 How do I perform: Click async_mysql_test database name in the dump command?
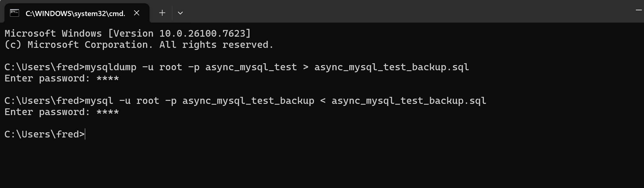click(x=251, y=67)
